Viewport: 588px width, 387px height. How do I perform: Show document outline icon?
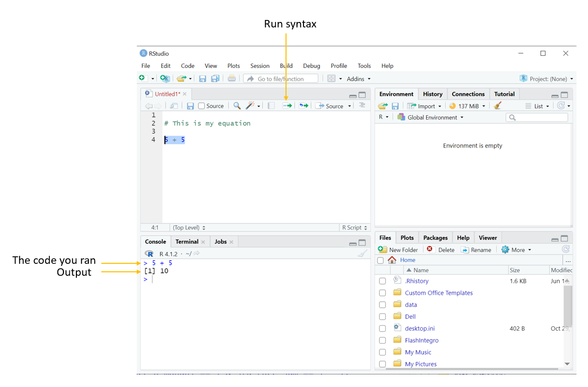coord(362,105)
